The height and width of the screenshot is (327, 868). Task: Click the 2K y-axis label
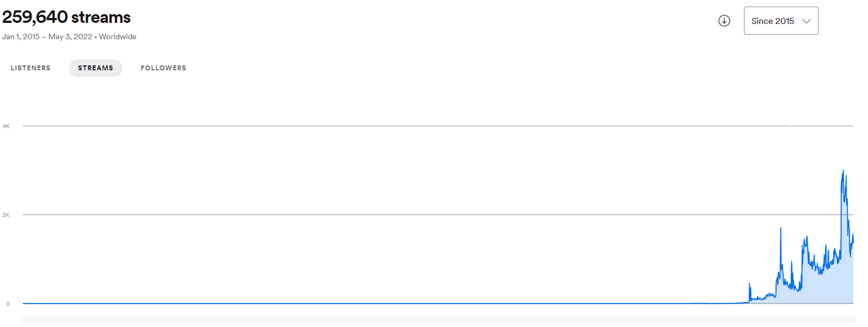[x=6, y=215]
